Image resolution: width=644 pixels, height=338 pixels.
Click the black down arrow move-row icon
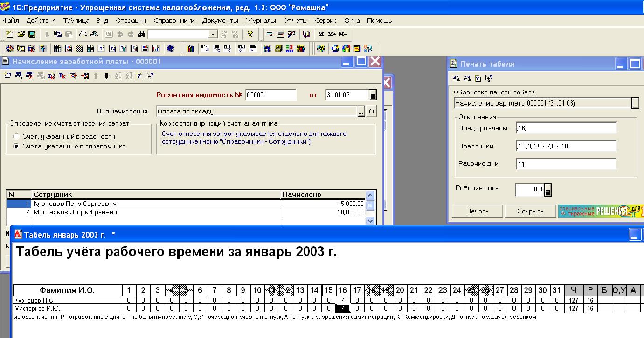click(106, 76)
